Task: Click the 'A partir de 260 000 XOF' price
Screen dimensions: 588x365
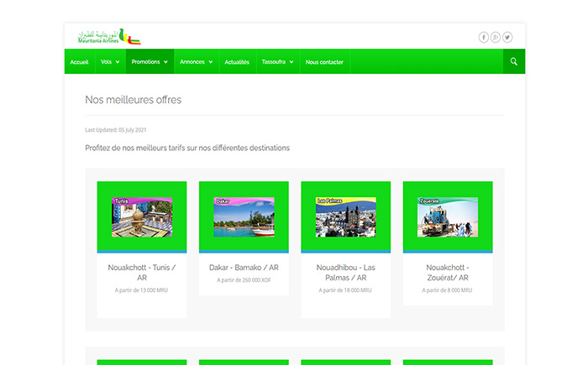Action: 244,280
